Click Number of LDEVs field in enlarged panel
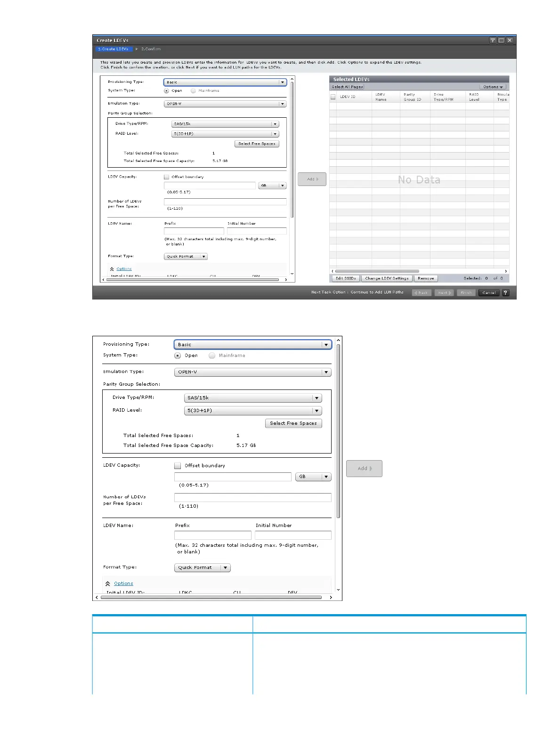560x746 pixels. [x=253, y=497]
